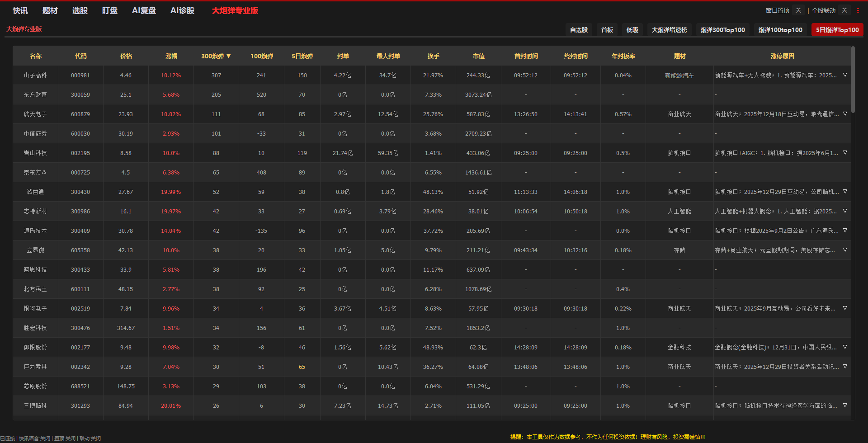868x443 pixels.
Task: Sort by 涨幅 column header
Action: click(171, 56)
